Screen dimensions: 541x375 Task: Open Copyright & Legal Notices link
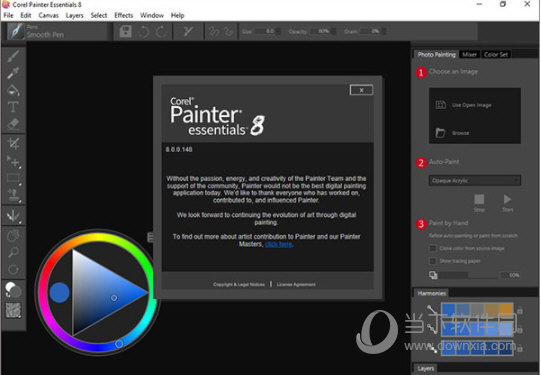239,284
